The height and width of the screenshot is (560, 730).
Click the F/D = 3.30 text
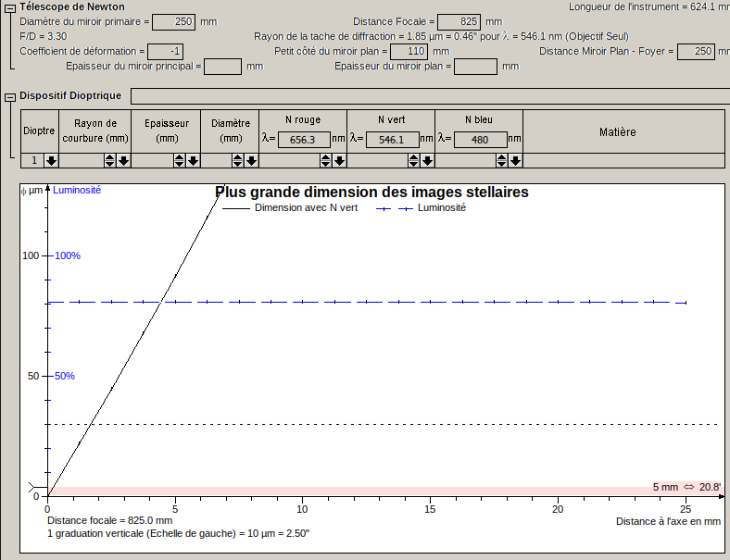tap(44, 37)
